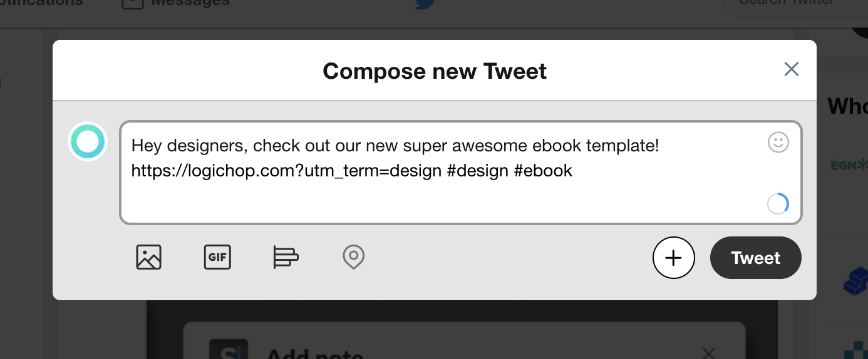Add another tweet with the plus button
This screenshot has height=359, width=868.
674,258
